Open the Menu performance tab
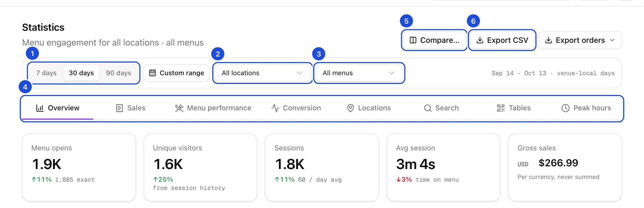 pos(213,108)
